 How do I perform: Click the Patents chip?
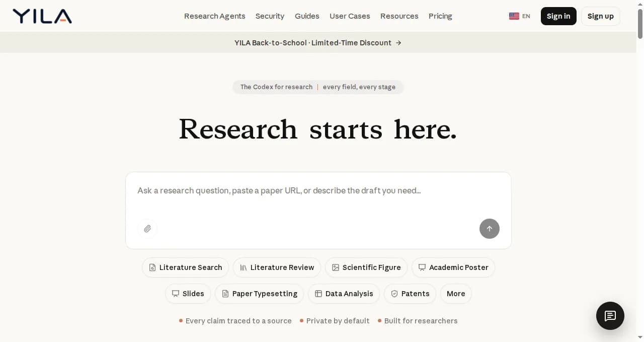click(410, 294)
